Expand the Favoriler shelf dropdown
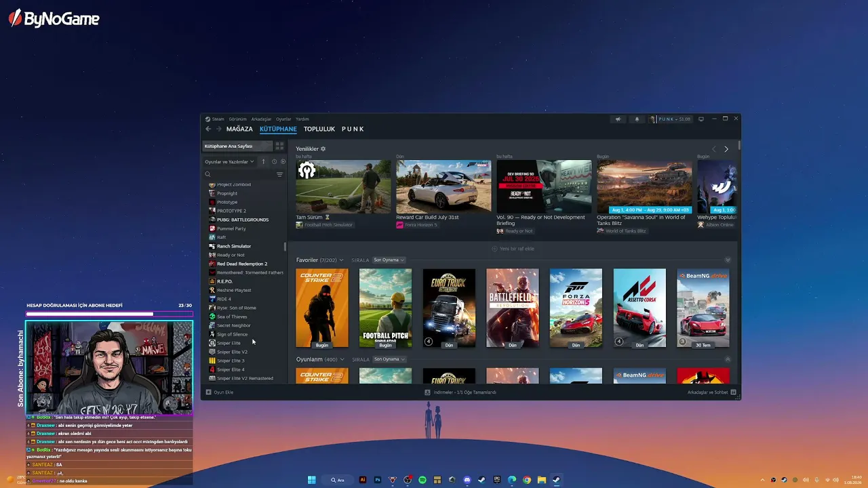Screen dimensions: 868x488 point(341,260)
